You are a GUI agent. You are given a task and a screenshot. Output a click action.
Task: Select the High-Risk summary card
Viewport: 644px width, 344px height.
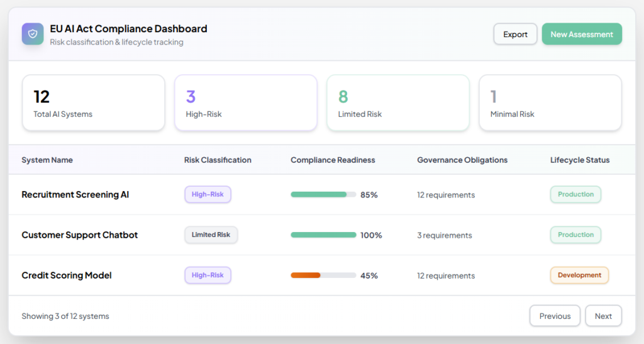coord(245,103)
